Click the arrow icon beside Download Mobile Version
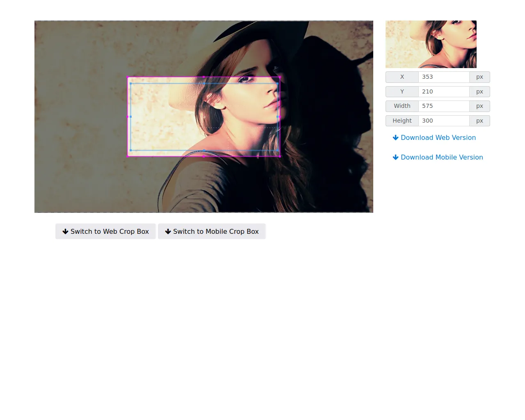This screenshot has height=420, width=525. pyautogui.click(x=395, y=157)
